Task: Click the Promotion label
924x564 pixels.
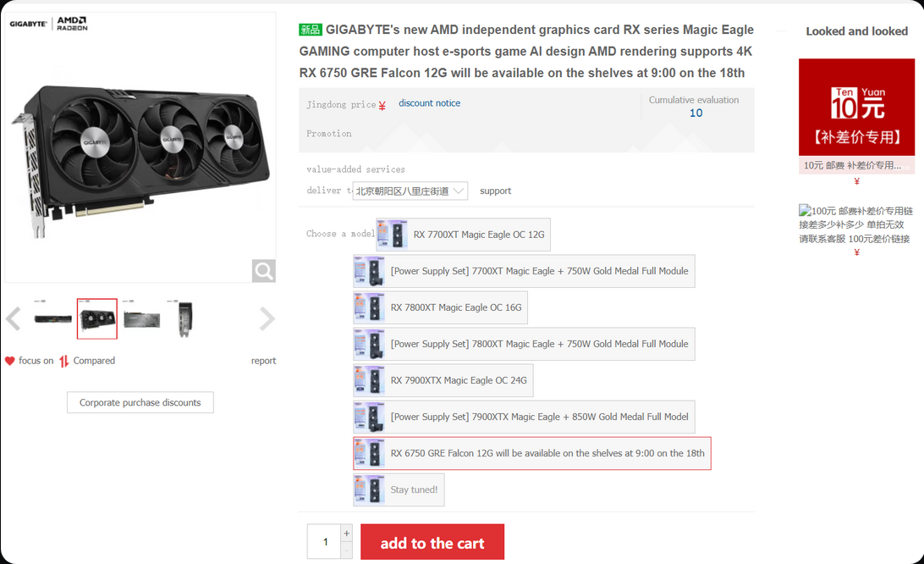Action: coord(329,134)
